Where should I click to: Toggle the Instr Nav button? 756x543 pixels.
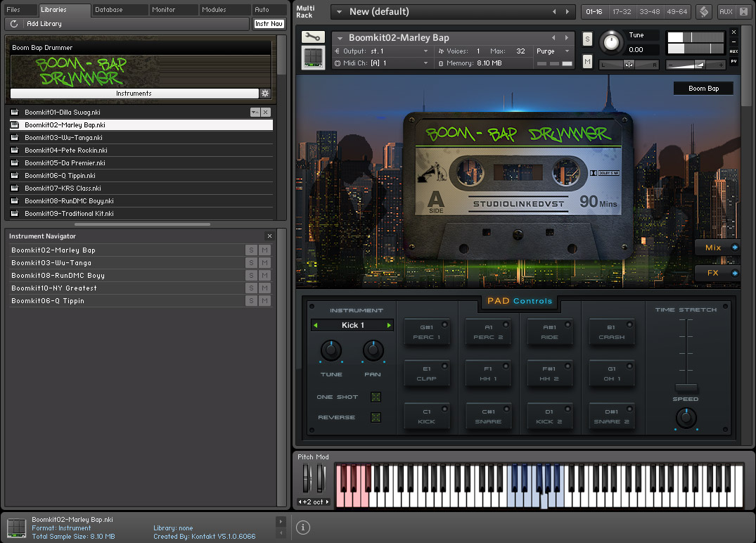click(269, 24)
